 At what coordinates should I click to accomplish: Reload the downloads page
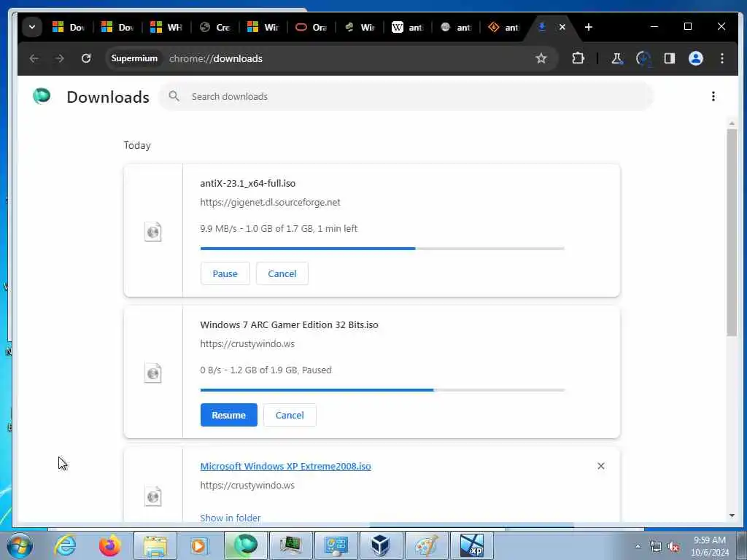click(x=86, y=58)
